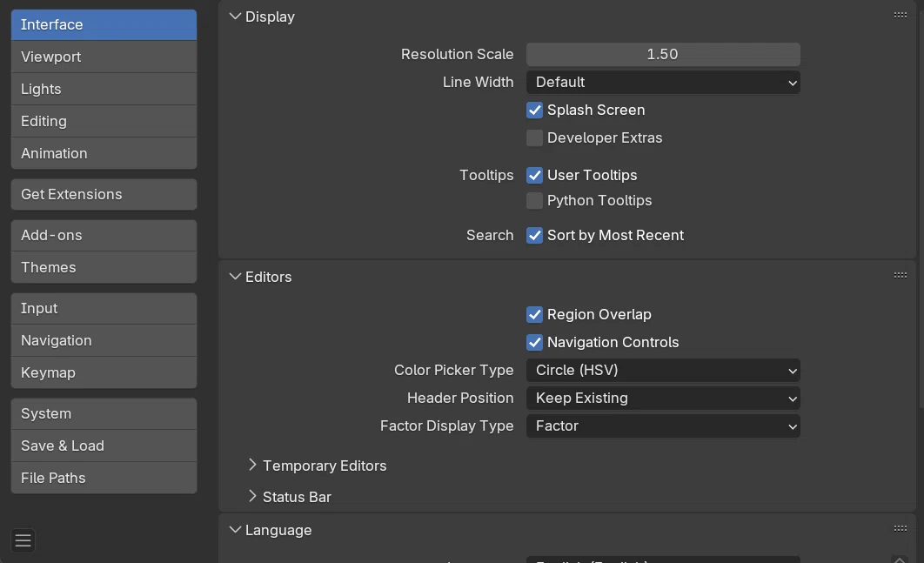Switch to Keymap preferences
This screenshot has height=563, width=924.
(104, 372)
